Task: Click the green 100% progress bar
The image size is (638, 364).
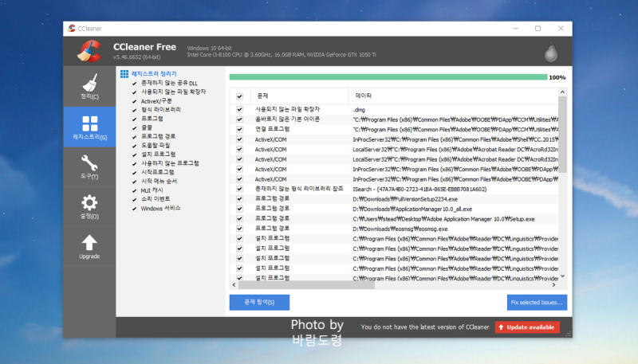Action: click(388, 77)
